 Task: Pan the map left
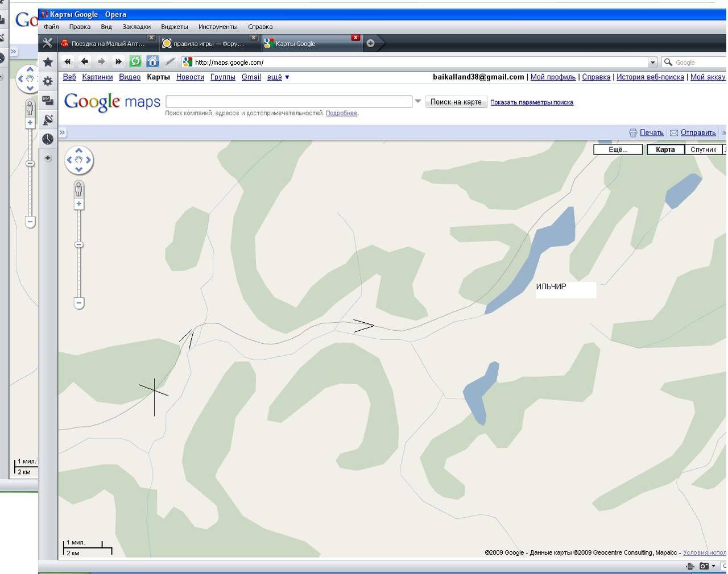click(69, 160)
